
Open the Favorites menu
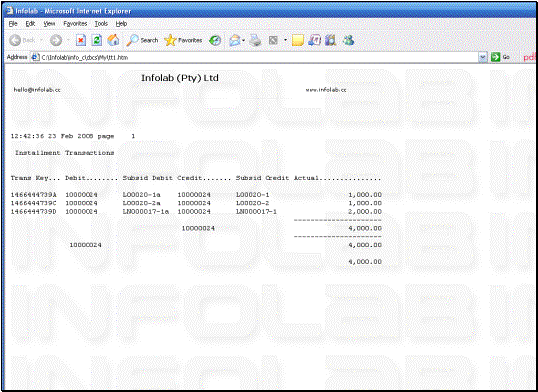75,24
